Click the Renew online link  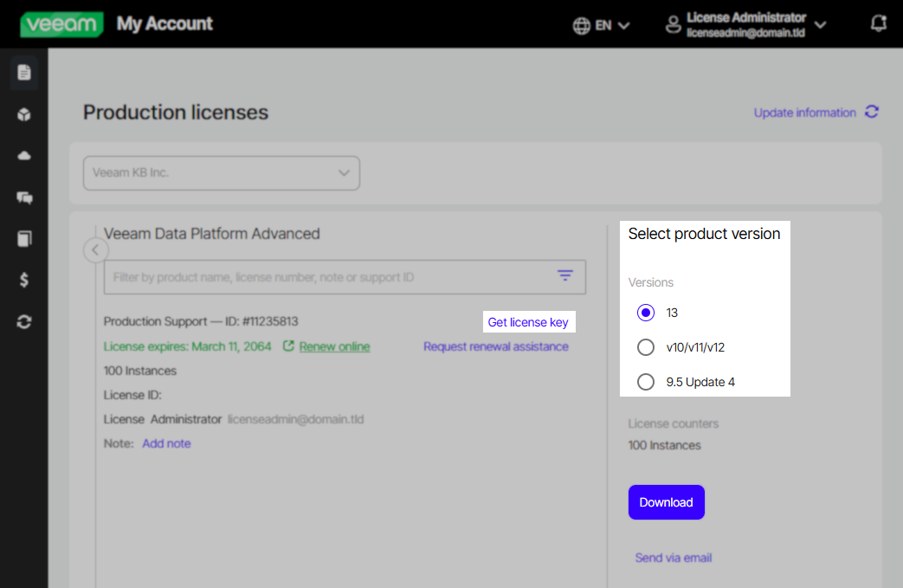334,346
